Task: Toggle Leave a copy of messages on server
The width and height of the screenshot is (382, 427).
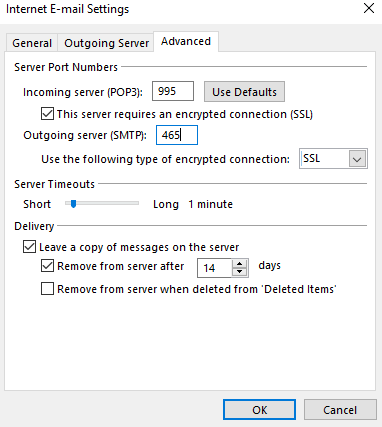Action: [x=29, y=247]
